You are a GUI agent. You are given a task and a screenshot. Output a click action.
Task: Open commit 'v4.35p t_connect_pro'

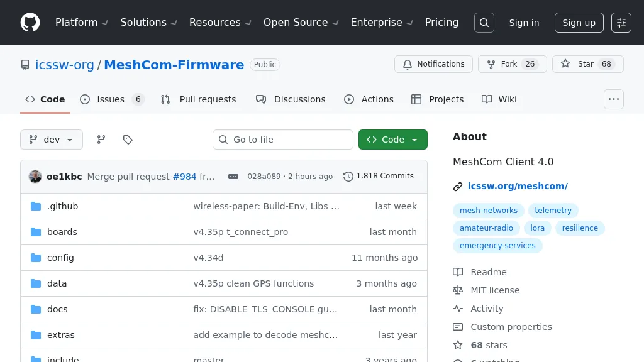coord(241,232)
